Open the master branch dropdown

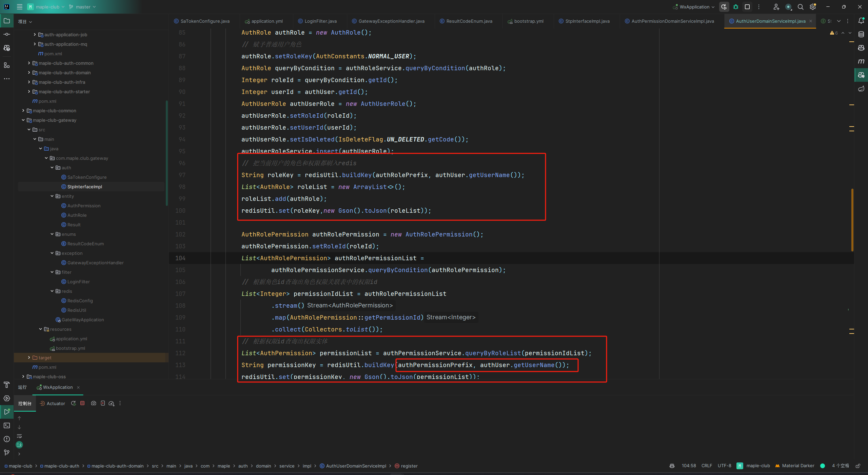(82, 7)
